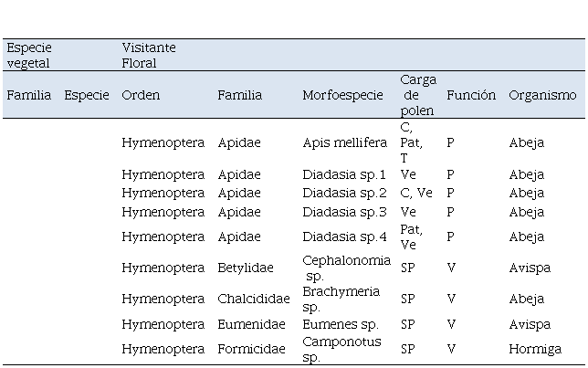This screenshot has height=368, width=588.
Task: Click the 'Diadasia sp.1' cell
Action: (x=344, y=174)
